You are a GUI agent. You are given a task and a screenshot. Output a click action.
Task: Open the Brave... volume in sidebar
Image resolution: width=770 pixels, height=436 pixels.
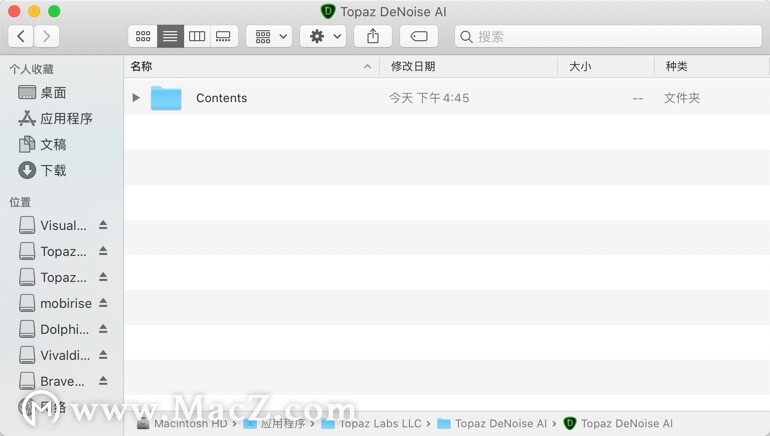click(x=52, y=382)
